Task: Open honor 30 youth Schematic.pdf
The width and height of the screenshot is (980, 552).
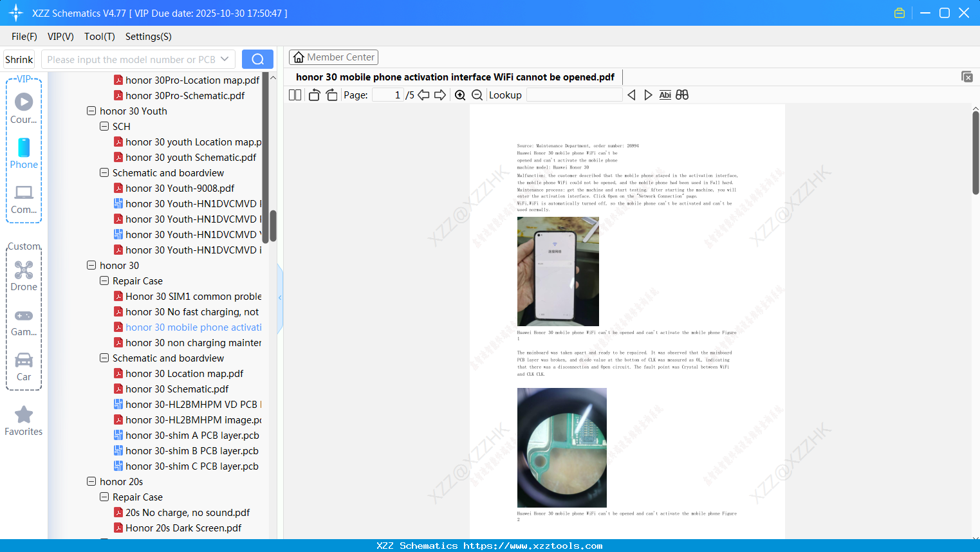Action: click(185, 157)
